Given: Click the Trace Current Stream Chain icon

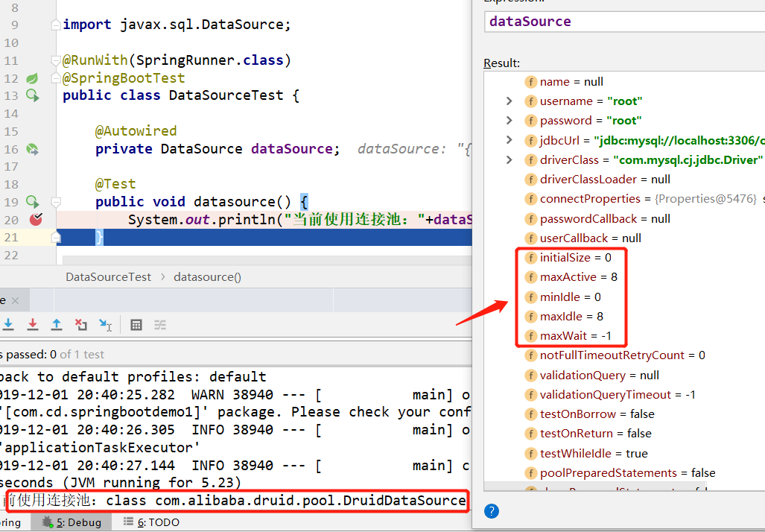Looking at the screenshot, I should (x=160, y=325).
